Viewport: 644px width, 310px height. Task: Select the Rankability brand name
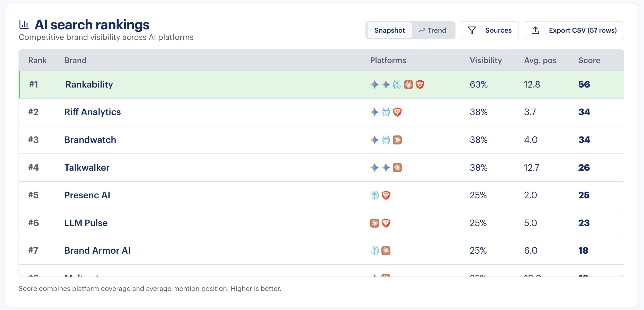pos(89,84)
